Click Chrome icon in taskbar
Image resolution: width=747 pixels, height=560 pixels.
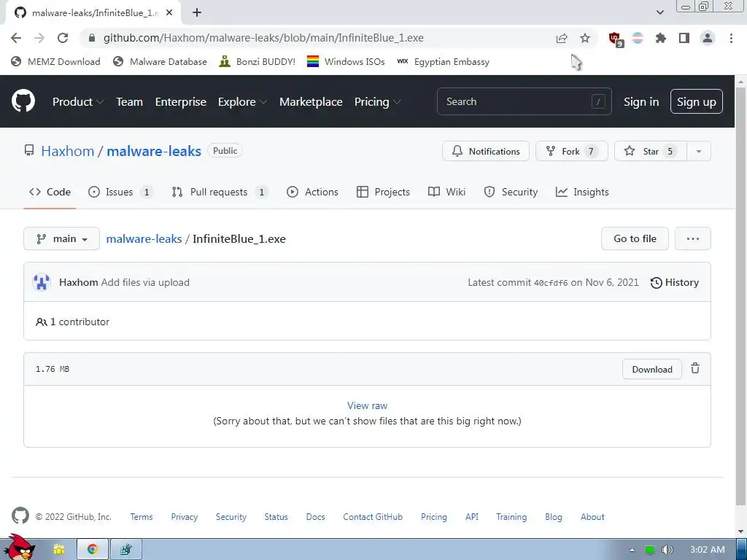click(93, 550)
